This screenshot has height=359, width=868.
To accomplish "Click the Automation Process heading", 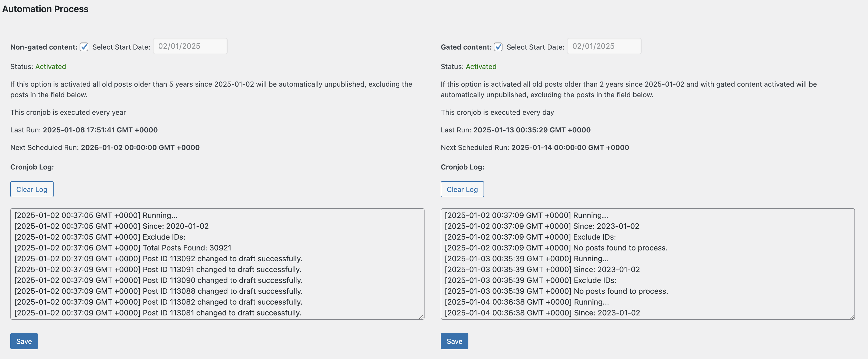I will [x=45, y=9].
